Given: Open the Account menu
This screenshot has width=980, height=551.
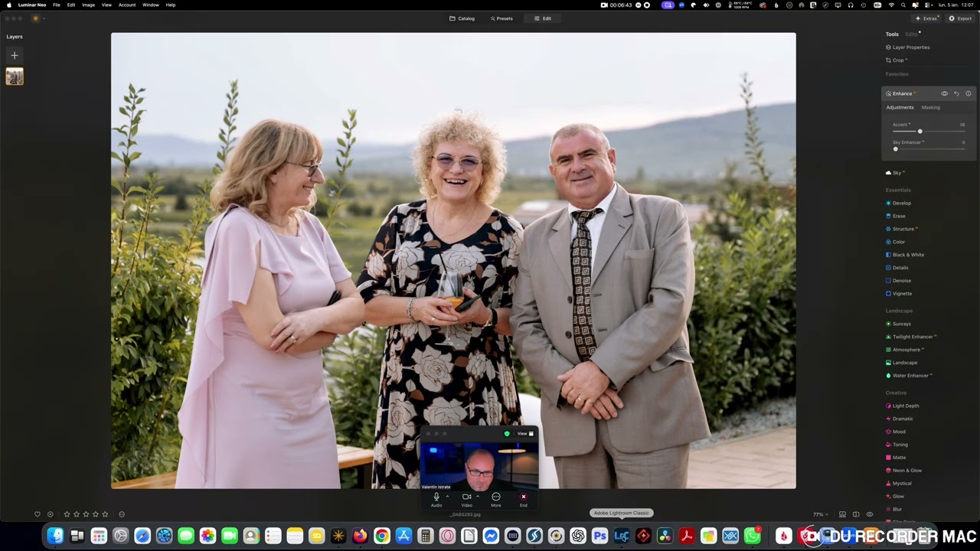Looking at the screenshot, I should [x=127, y=5].
